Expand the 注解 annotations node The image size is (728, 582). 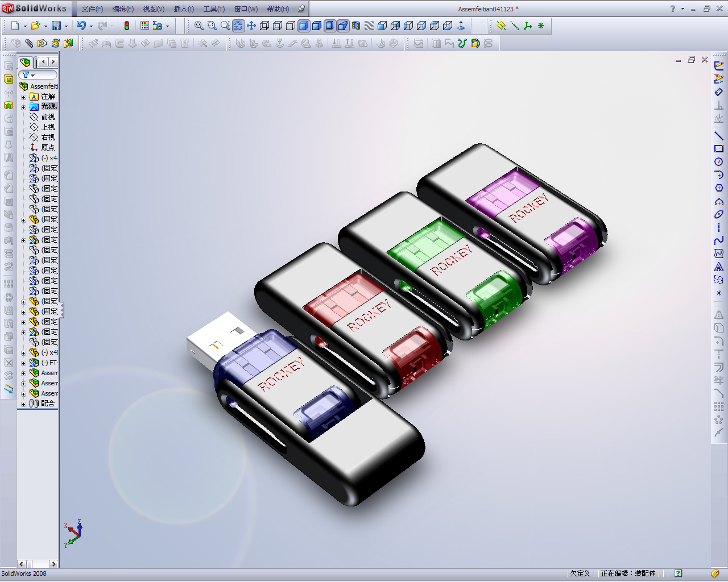click(24, 97)
